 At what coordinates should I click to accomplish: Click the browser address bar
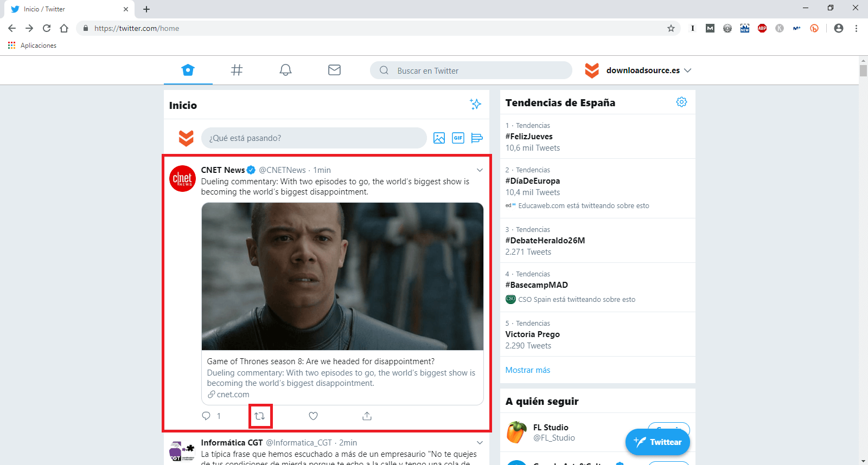tap(377, 28)
